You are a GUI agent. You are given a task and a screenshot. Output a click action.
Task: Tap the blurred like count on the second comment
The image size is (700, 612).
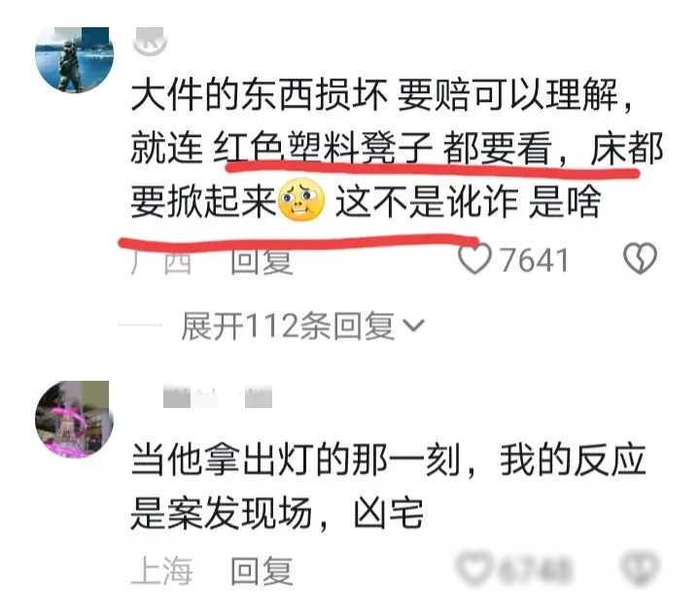click(x=535, y=569)
